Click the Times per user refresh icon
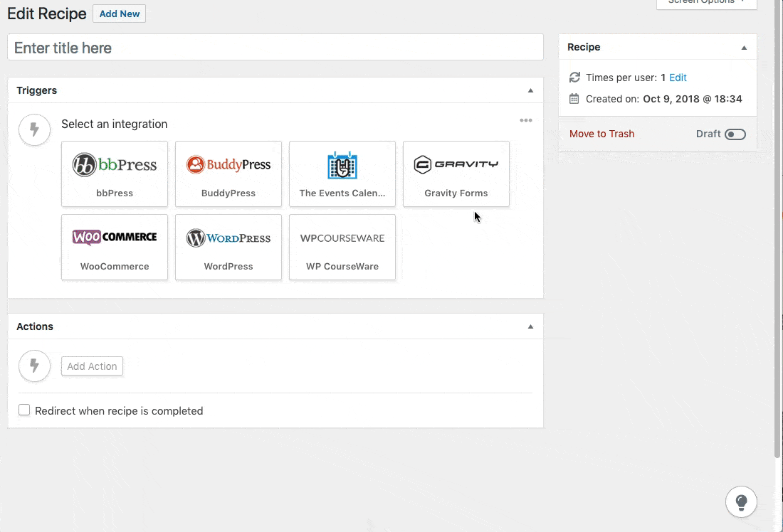The height and width of the screenshot is (532, 783). coord(574,78)
